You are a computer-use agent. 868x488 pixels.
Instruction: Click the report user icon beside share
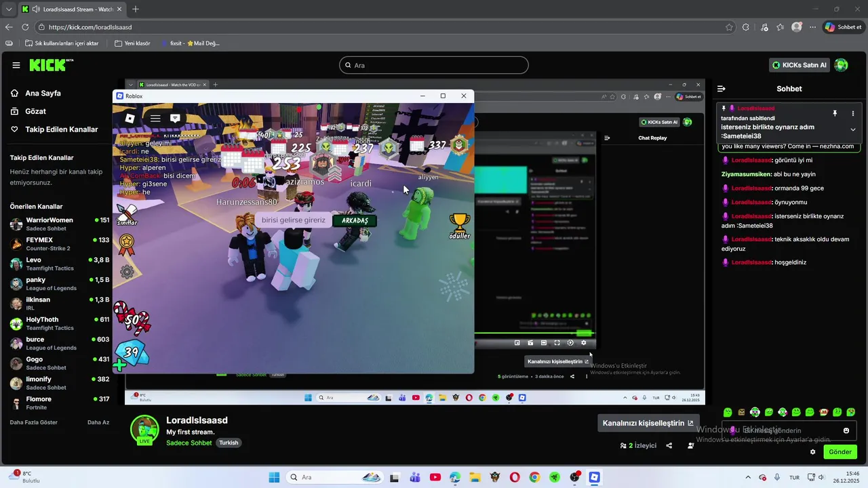point(691,445)
